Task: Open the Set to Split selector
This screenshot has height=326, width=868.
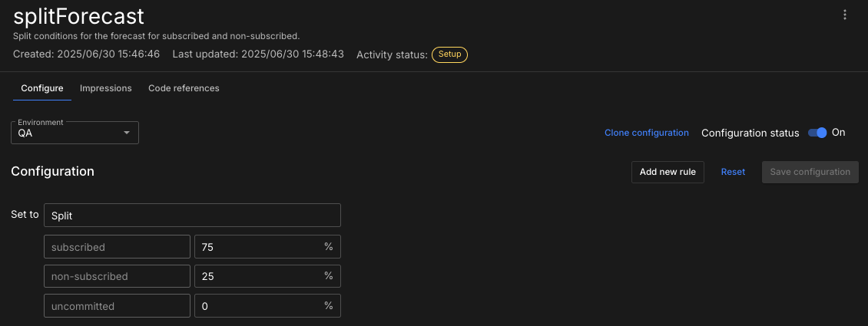Action: click(192, 216)
